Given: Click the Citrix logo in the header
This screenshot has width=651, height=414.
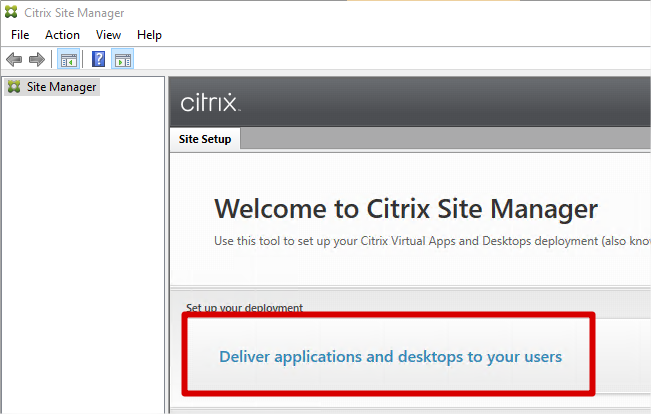Looking at the screenshot, I should (x=210, y=102).
